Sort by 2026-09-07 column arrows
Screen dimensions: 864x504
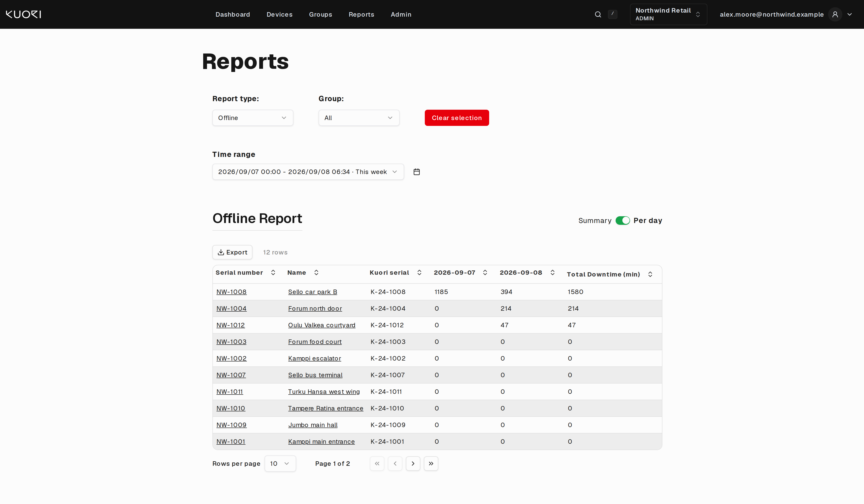point(485,272)
